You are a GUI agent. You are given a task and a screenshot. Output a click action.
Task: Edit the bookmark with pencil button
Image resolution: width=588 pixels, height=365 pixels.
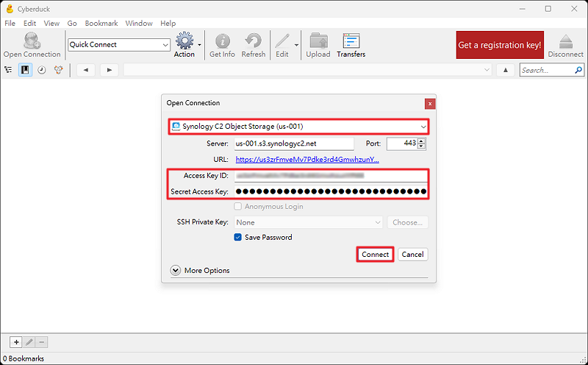(29, 342)
